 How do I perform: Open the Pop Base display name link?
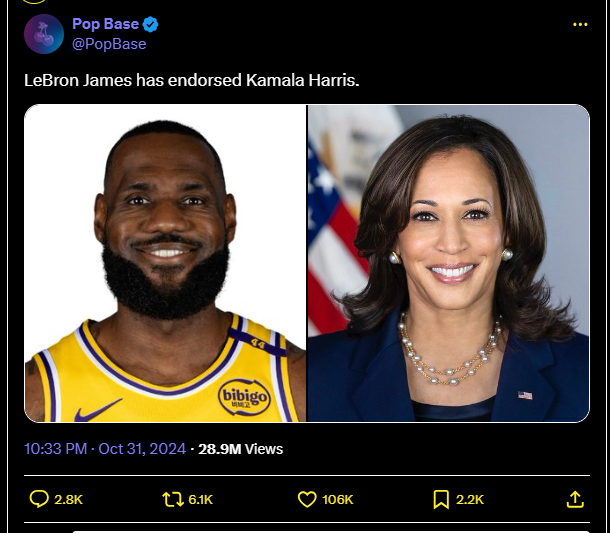click(x=105, y=24)
